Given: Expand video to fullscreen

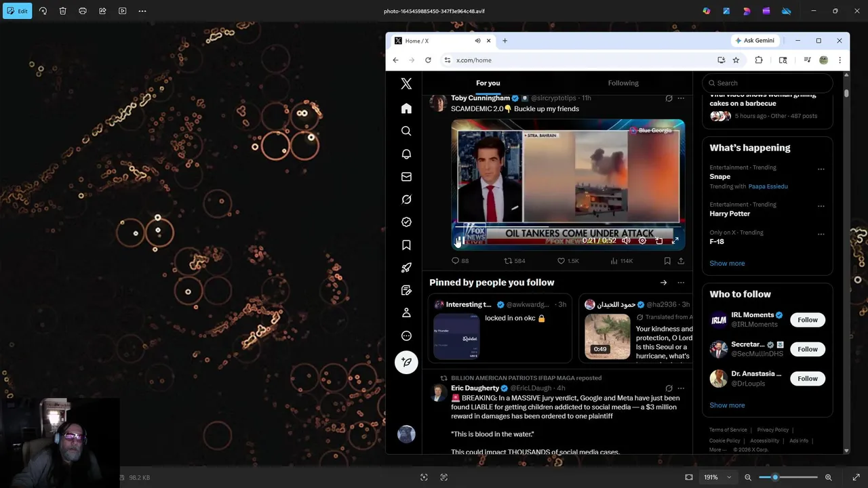Looking at the screenshot, I should (x=675, y=241).
